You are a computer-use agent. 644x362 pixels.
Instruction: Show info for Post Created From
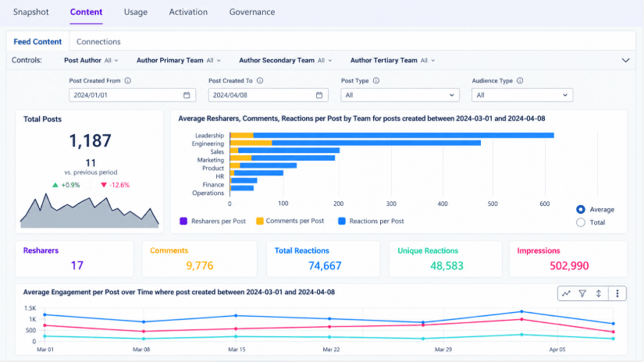pos(128,81)
